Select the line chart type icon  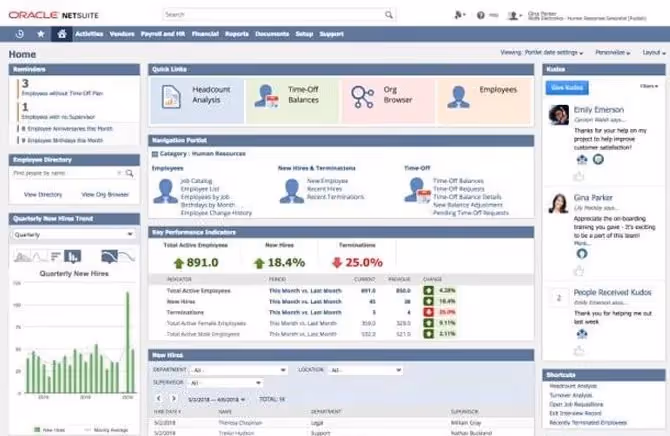click(x=40, y=256)
